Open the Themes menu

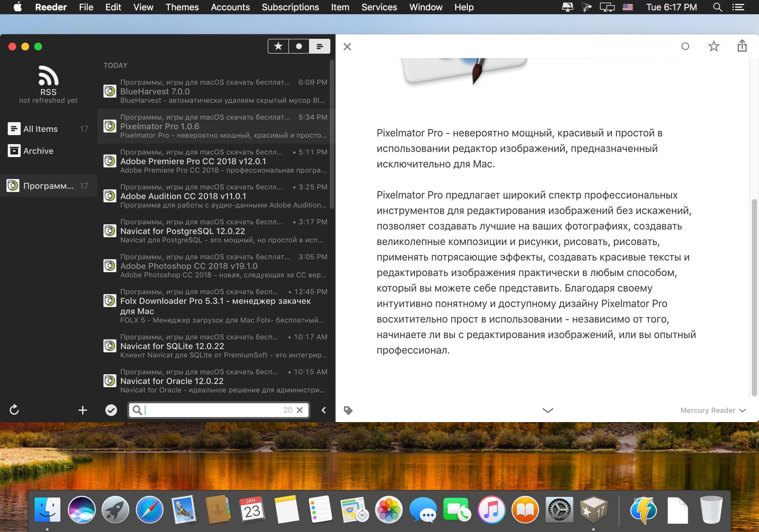tap(182, 7)
